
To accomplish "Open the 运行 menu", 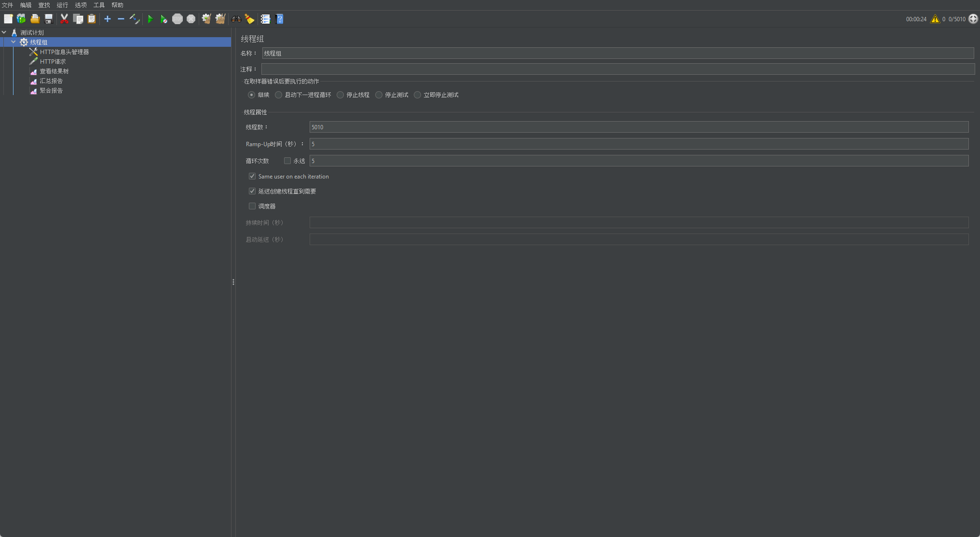I will pos(63,5).
